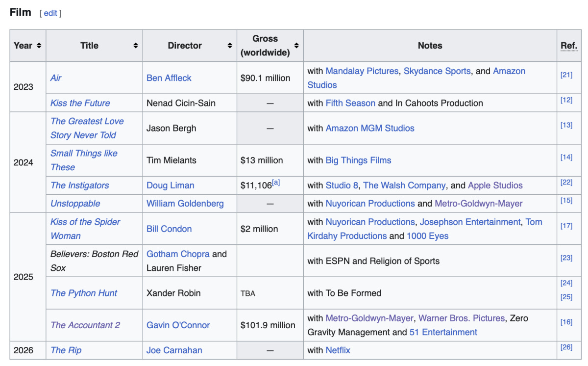Open Kiss of the Spider Woman link

[85, 229]
